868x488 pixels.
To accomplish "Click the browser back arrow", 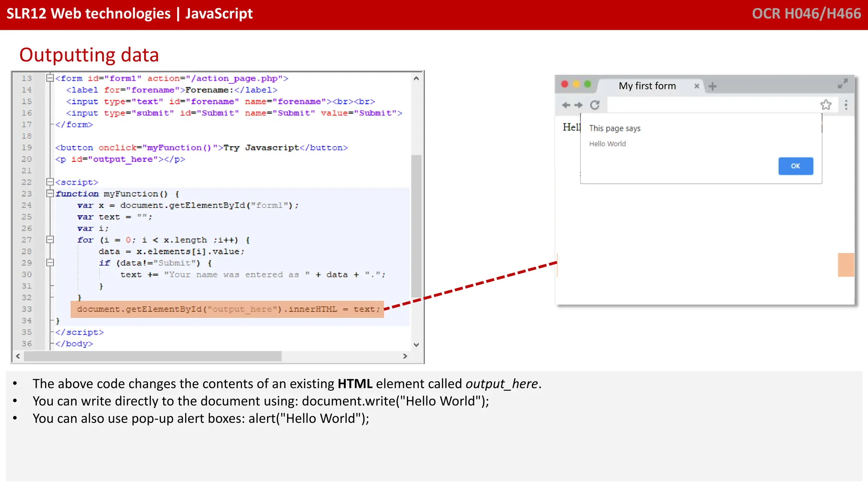I will (x=566, y=105).
